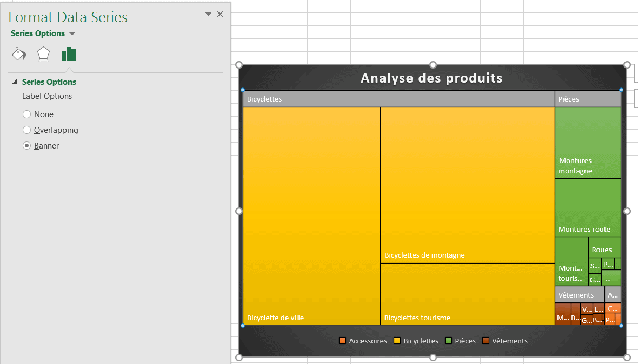Screen dimensions: 638x364
Task: Collapse the Series Options section triangle
Action: pos(15,82)
